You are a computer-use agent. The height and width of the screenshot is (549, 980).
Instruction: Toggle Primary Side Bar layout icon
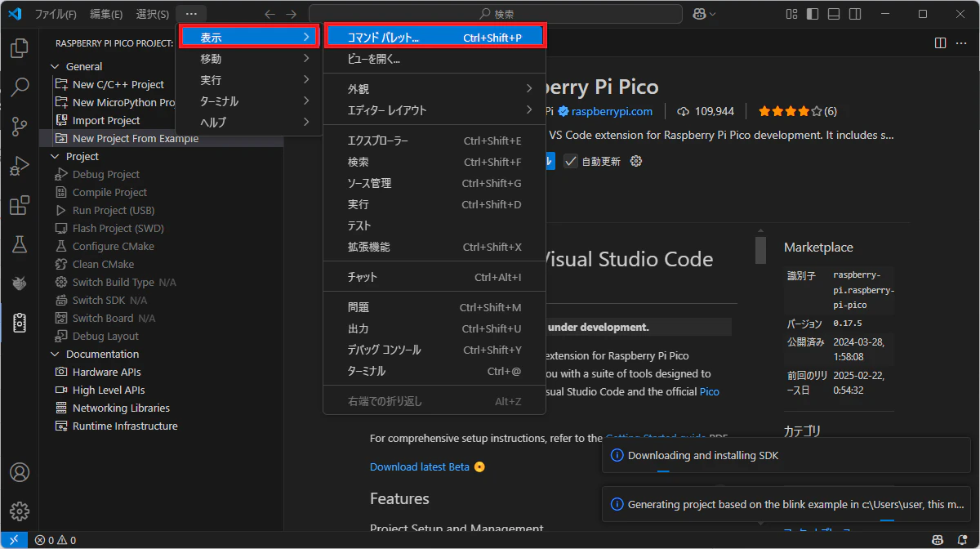(812, 14)
